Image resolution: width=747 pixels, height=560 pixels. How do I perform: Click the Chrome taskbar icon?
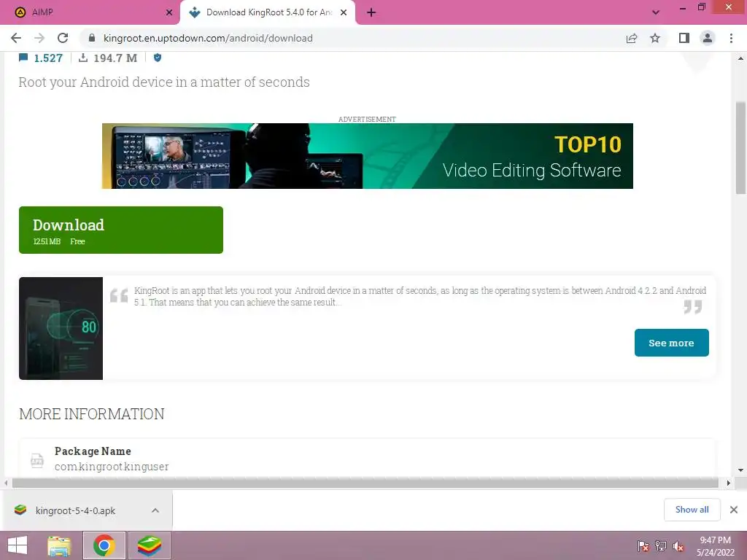coord(104,545)
